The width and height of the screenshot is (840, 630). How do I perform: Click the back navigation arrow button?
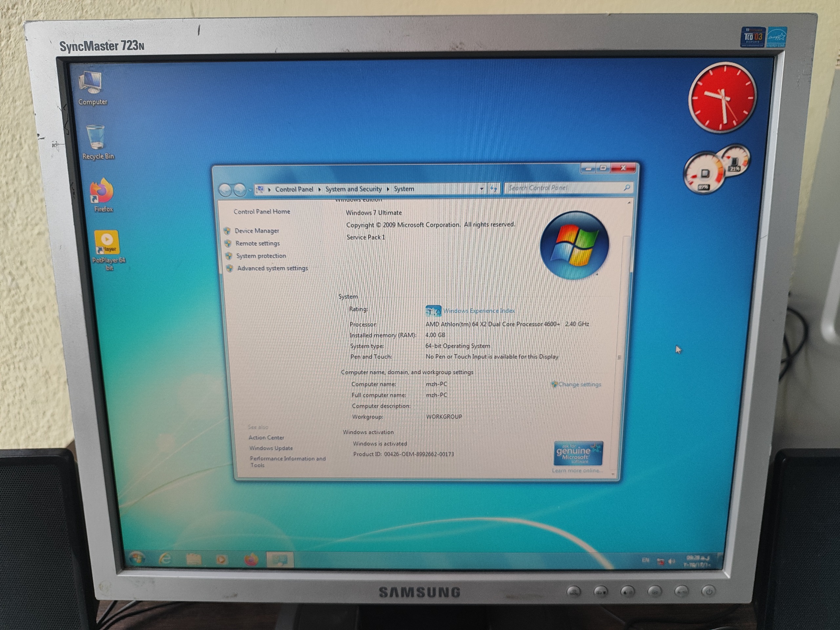pos(225,190)
